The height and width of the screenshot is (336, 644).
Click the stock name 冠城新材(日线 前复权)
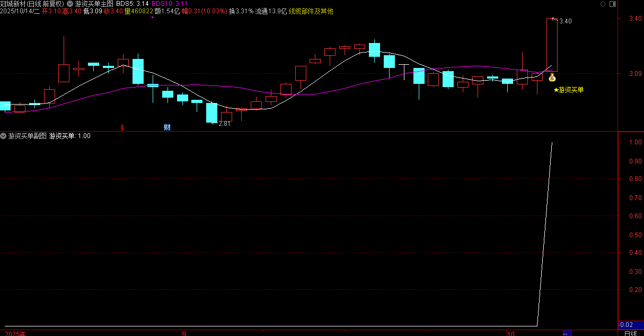32,3
